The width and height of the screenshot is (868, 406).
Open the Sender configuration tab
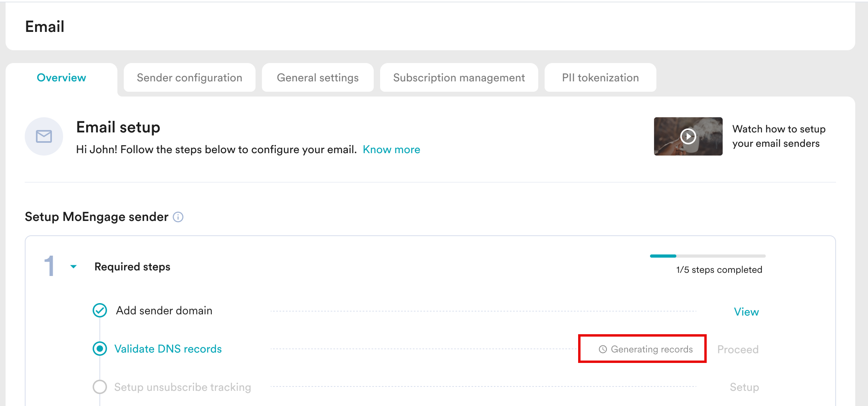[x=189, y=78]
